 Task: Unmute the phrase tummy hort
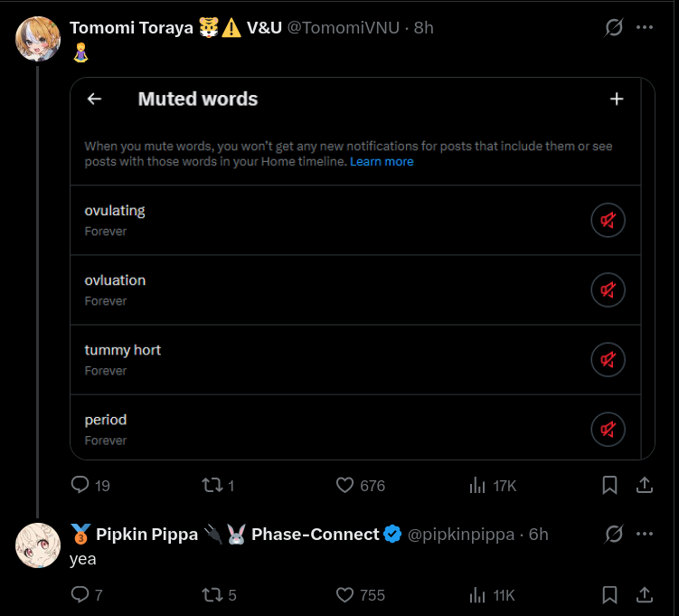[x=608, y=359]
